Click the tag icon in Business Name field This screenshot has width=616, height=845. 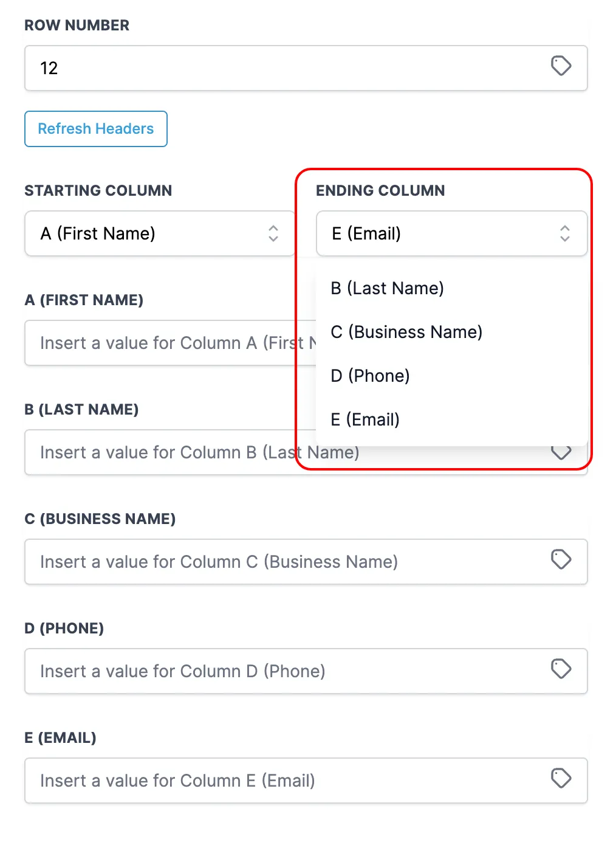point(561,559)
